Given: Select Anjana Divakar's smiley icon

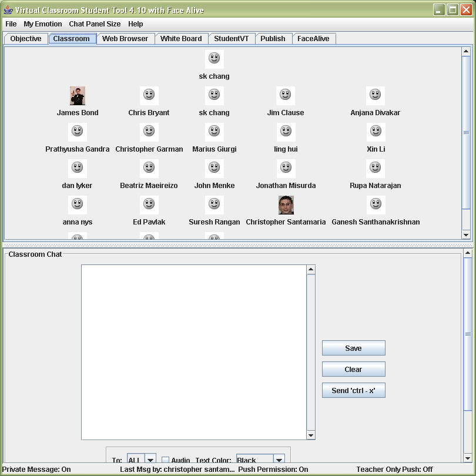Looking at the screenshot, I should pyautogui.click(x=376, y=95).
